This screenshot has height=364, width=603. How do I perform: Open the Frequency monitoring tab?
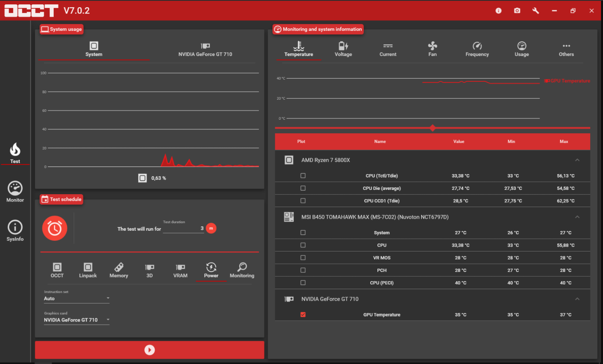(477, 49)
